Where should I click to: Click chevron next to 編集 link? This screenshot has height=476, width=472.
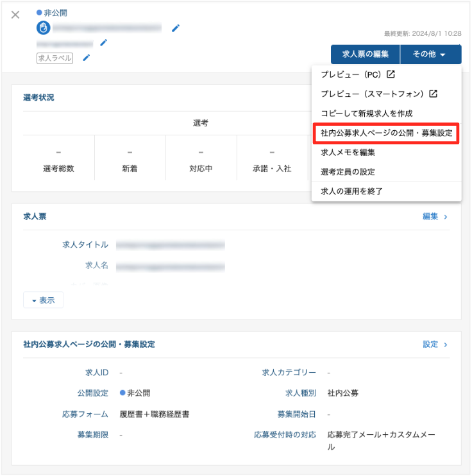(446, 217)
